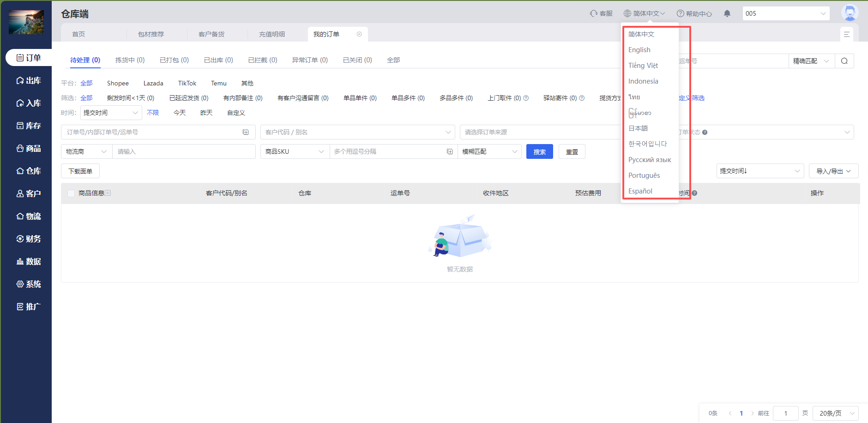Viewport: 868px width, 423px height.
Task: Click the 下载面单 button
Action: click(80, 171)
